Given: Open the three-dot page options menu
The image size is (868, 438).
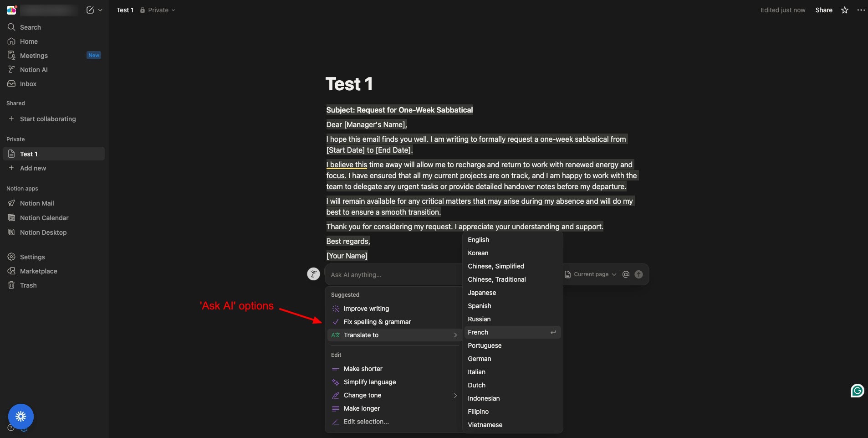Looking at the screenshot, I should (861, 10).
